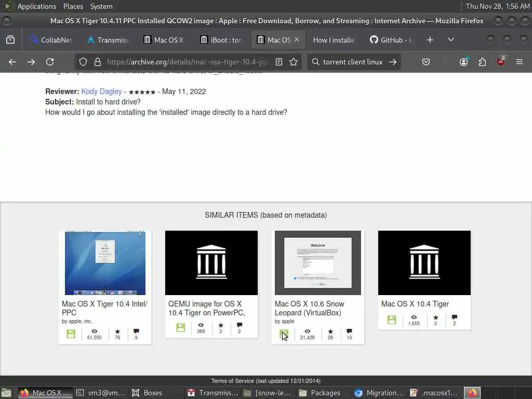Click software icon on QEMU image card
The image size is (532, 399).
180,327
